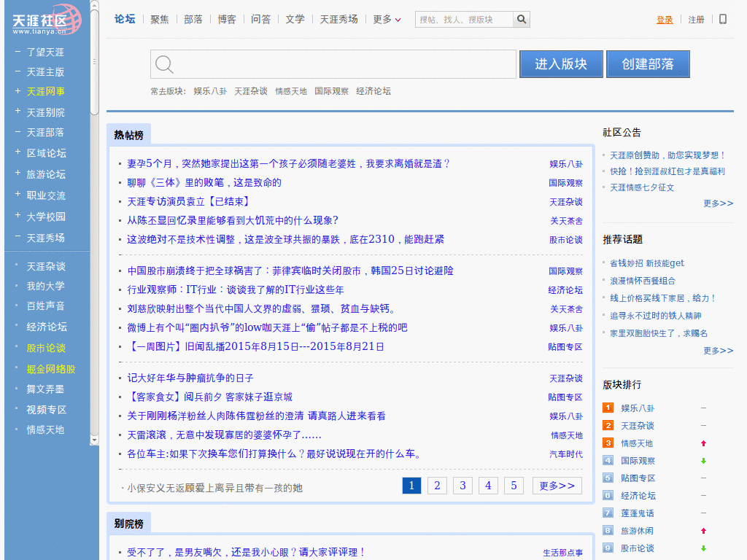Open 天涯秀场 in top navigation
Viewport: 747px width, 560px height.
[x=338, y=20]
